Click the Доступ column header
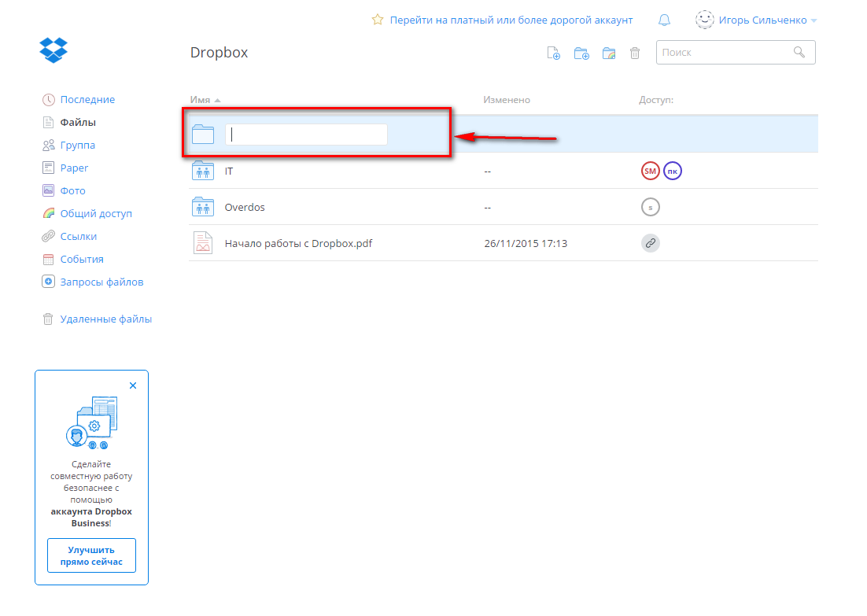This screenshot has height=616, width=867. click(x=656, y=100)
